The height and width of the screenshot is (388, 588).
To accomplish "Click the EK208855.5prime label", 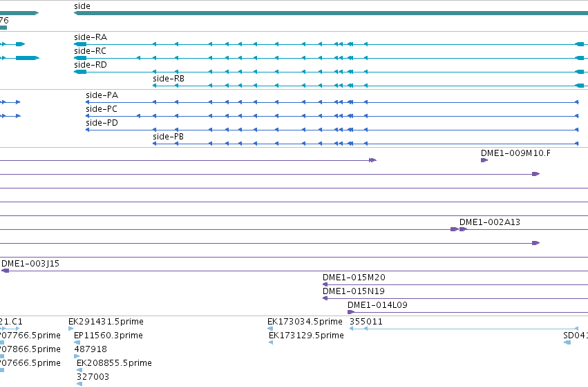I will 114,363.
